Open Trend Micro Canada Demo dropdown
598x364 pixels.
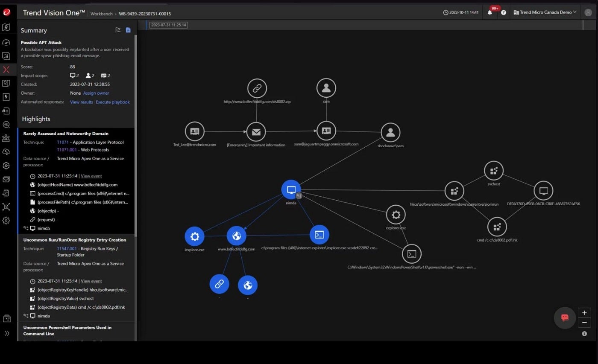(545, 12)
